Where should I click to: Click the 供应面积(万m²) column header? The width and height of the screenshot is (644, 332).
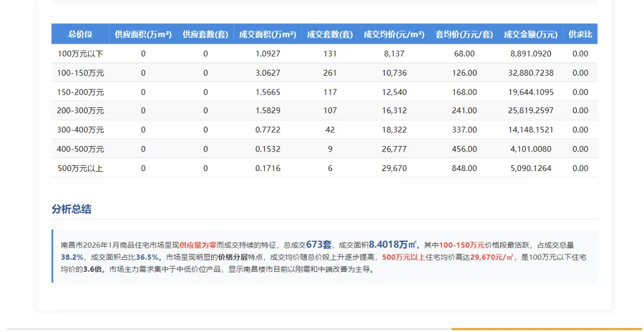[x=143, y=35]
